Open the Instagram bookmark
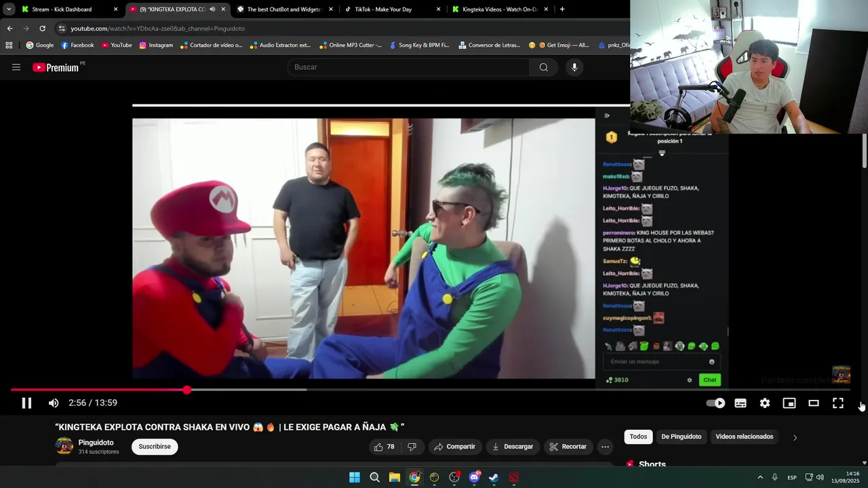This screenshot has width=868, height=488. click(156, 45)
